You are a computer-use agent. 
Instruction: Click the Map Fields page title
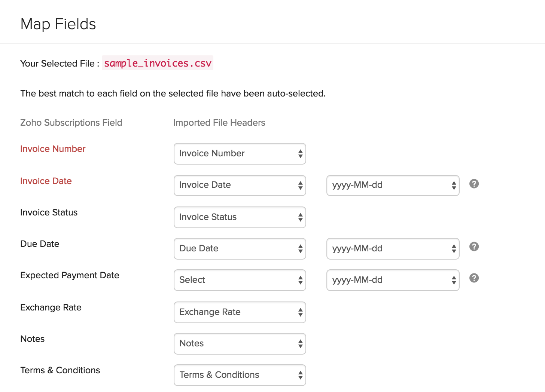58,24
